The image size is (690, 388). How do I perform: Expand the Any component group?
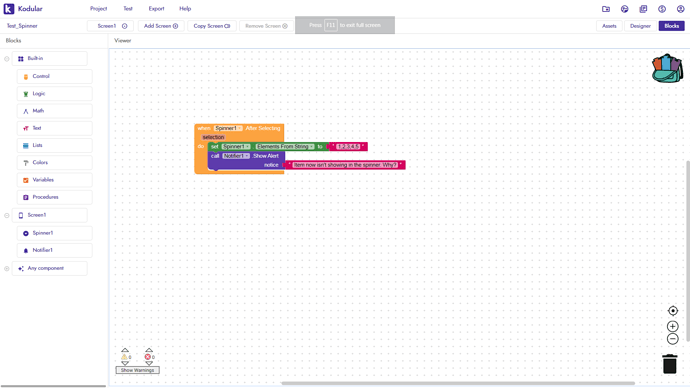pyautogui.click(x=7, y=268)
